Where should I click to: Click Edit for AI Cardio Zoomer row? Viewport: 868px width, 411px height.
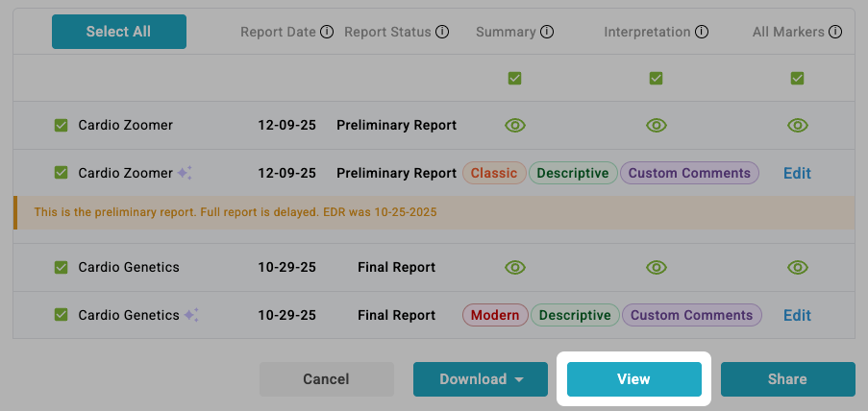click(x=797, y=173)
